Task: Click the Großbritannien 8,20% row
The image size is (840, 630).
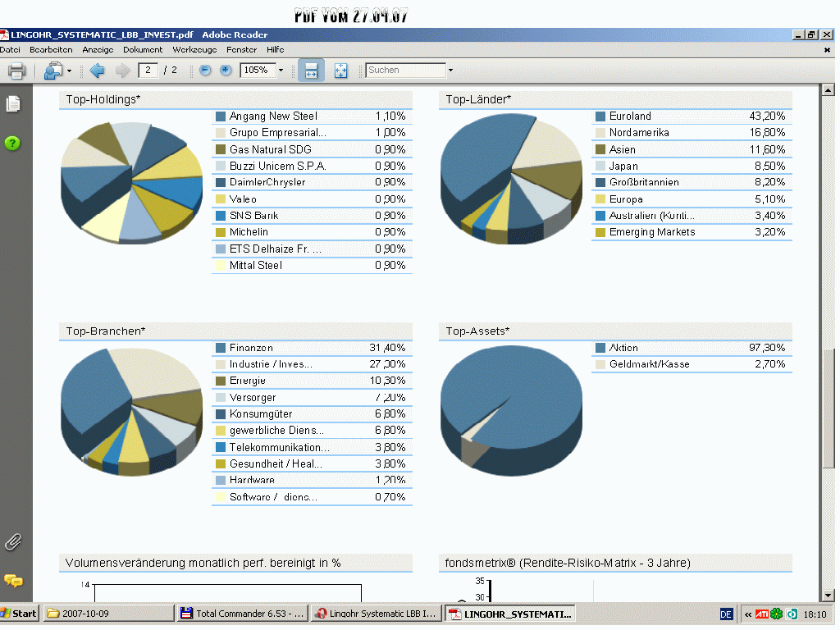Action: tap(692, 182)
